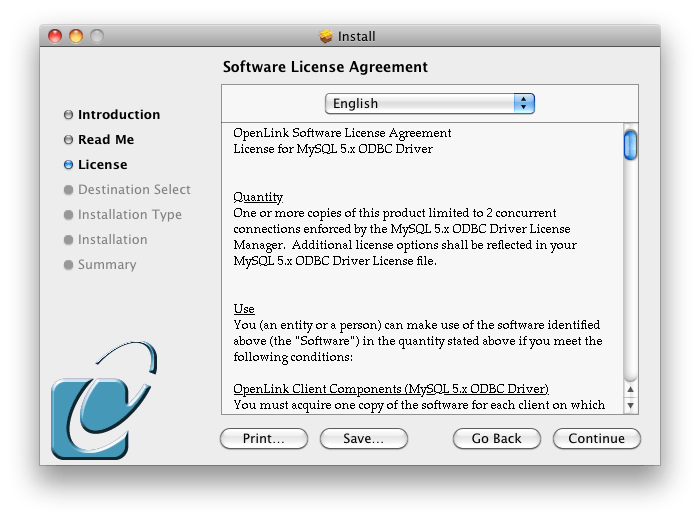700x520 pixels.
Task: Click the Installation step bullet icon
Action: (68, 240)
